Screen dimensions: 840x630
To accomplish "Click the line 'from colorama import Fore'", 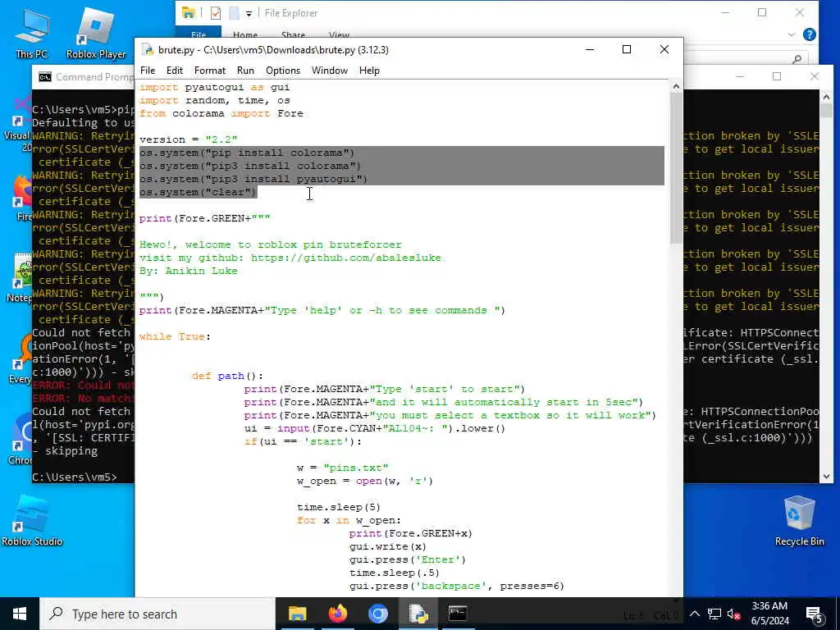I will click(x=221, y=113).
